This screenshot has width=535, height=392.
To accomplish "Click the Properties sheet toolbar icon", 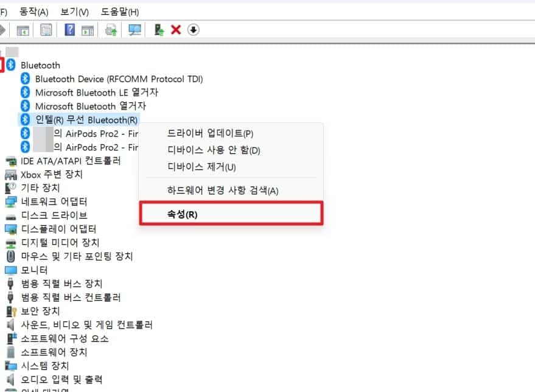I will [x=46, y=30].
